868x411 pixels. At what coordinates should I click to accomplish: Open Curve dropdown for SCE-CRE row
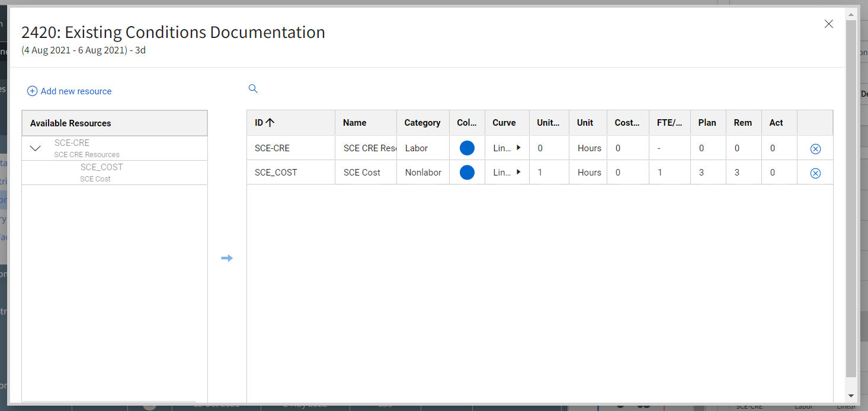tap(518, 148)
